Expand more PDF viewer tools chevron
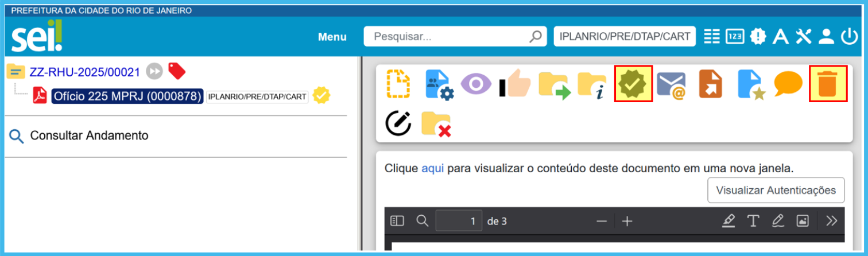This screenshot has height=256, width=868. 831,221
